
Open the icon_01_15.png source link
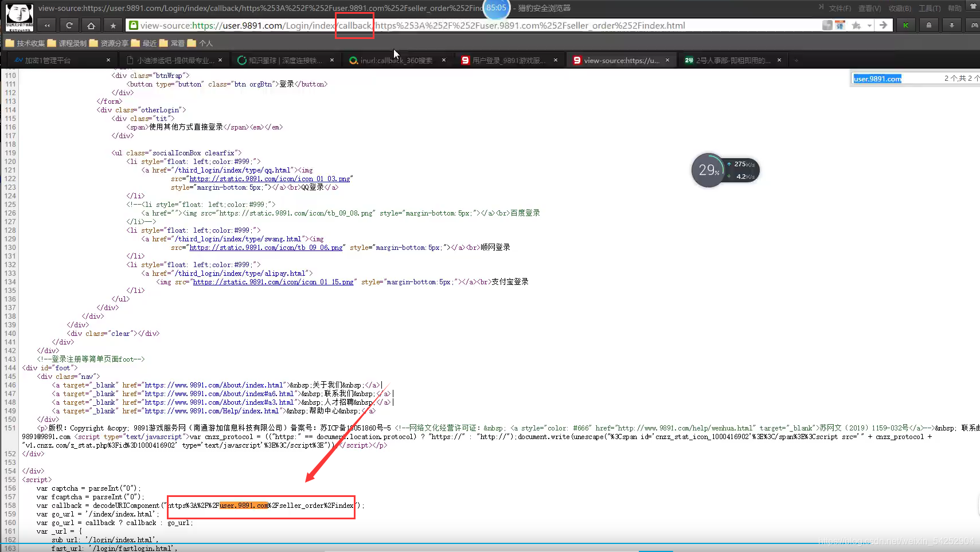pos(274,282)
